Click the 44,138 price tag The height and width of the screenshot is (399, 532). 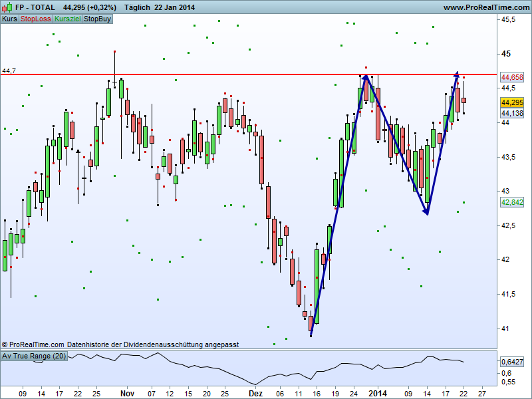(512, 113)
